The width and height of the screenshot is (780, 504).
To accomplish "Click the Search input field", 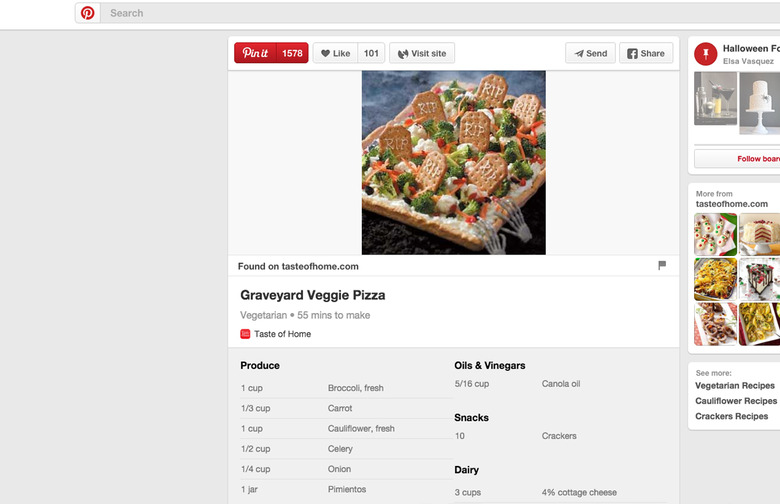I will pos(400,13).
